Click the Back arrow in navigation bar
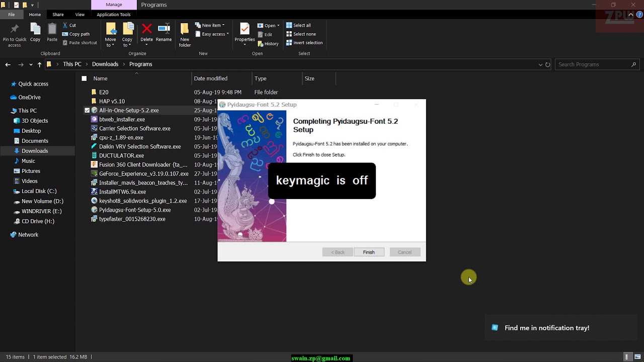The height and width of the screenshot is (362, 644). click(x=8, y=64)
